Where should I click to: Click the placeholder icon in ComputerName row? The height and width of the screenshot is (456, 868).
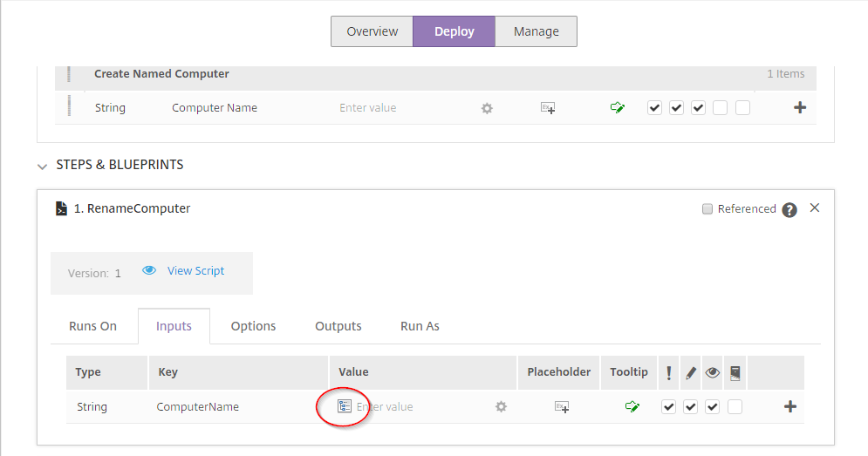(562, 406)
